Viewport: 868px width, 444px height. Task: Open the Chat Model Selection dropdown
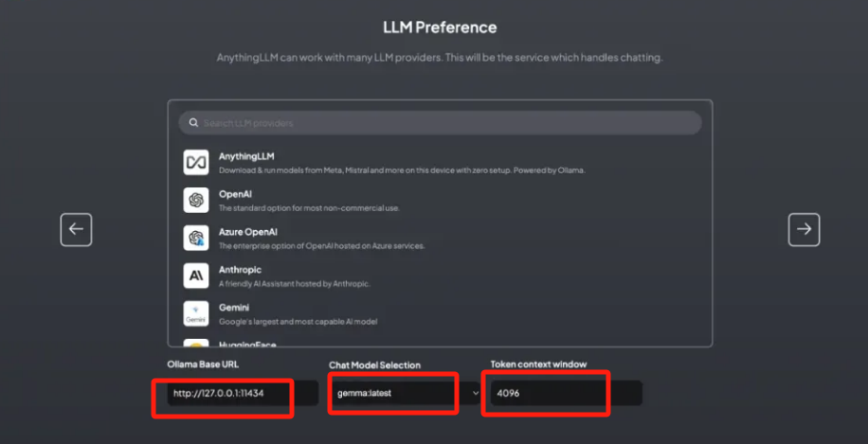404,393
